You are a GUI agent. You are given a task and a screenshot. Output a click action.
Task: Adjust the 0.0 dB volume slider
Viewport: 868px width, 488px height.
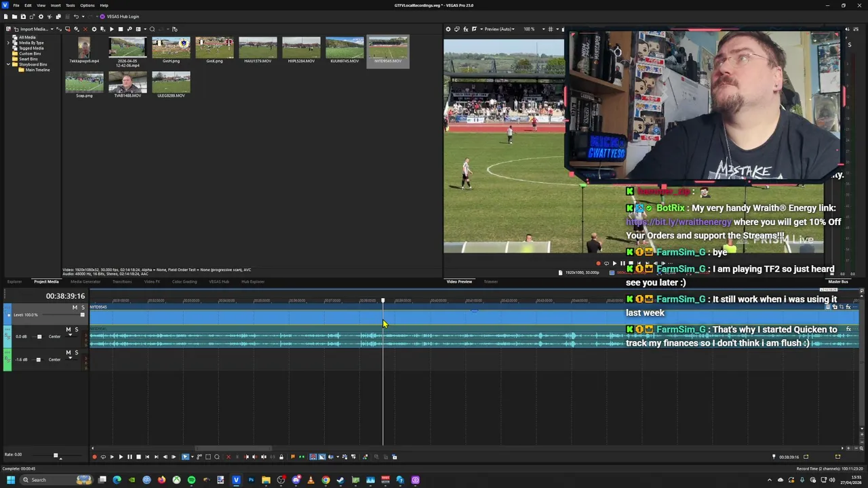tap(39, 337)
